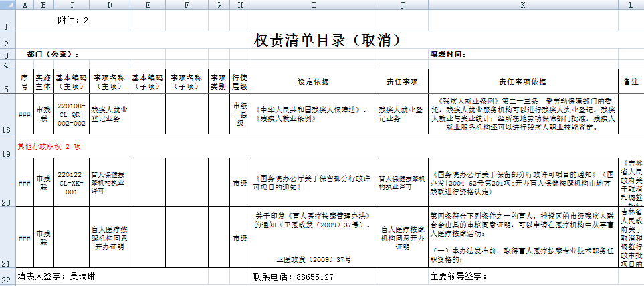Select the 部门（公章）： cell

pyautogui.click(x=53, y=54)
